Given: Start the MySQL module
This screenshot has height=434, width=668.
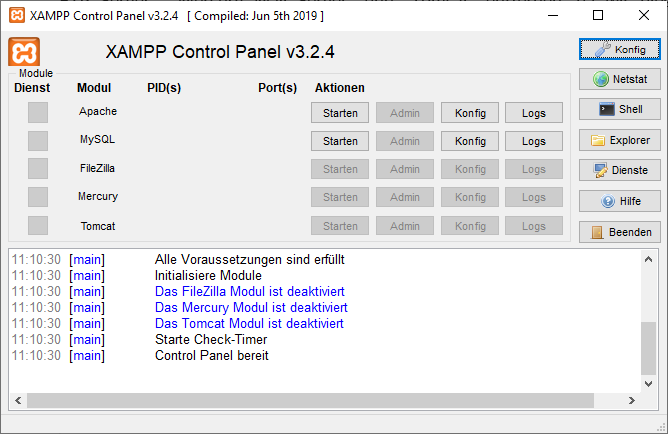Looking at the screenshot, I should pyautogui.click(x=340, y=141).
